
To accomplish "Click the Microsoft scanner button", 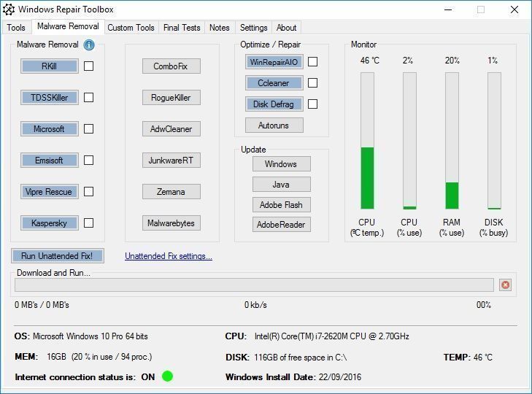I will [x=49, y=128].
